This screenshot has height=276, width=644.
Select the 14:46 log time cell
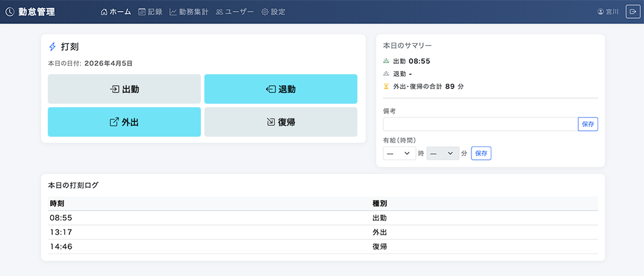coord(61,247)
